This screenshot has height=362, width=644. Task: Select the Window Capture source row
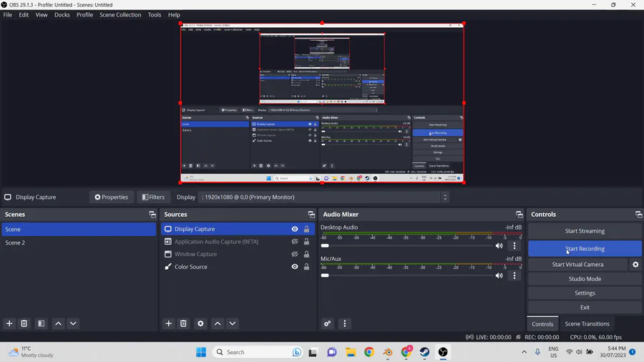[238, 254]
